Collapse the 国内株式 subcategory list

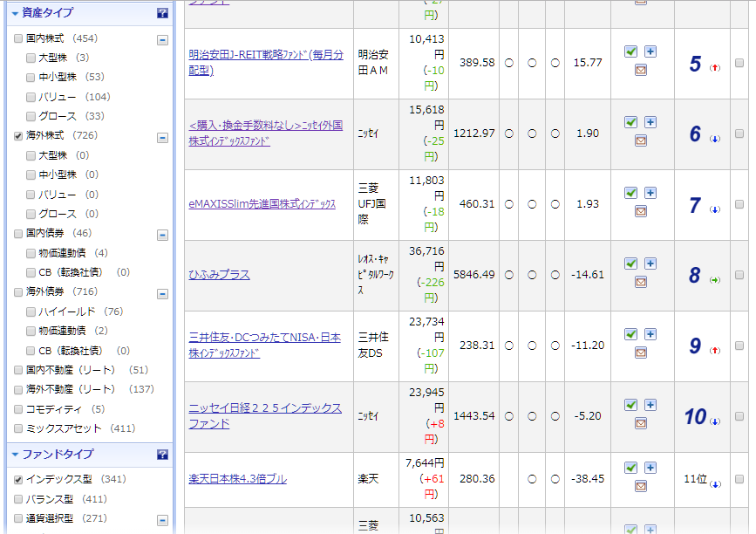pyautogui.click(x=162, y=40)
